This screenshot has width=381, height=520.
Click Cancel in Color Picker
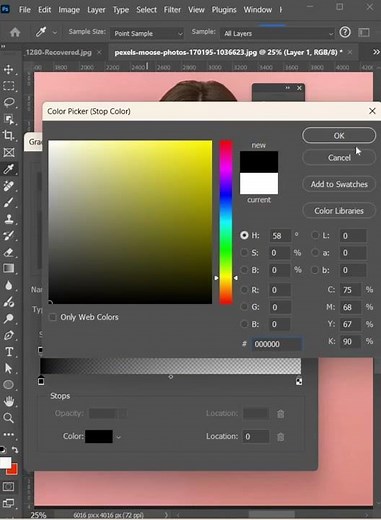click(x=339, y=158)
